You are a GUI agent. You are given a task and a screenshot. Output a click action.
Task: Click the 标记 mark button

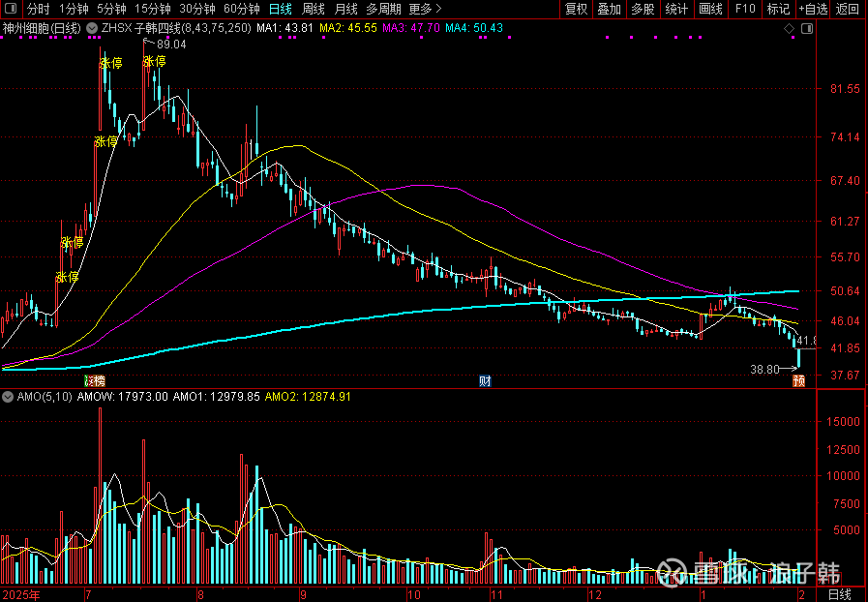778,9
